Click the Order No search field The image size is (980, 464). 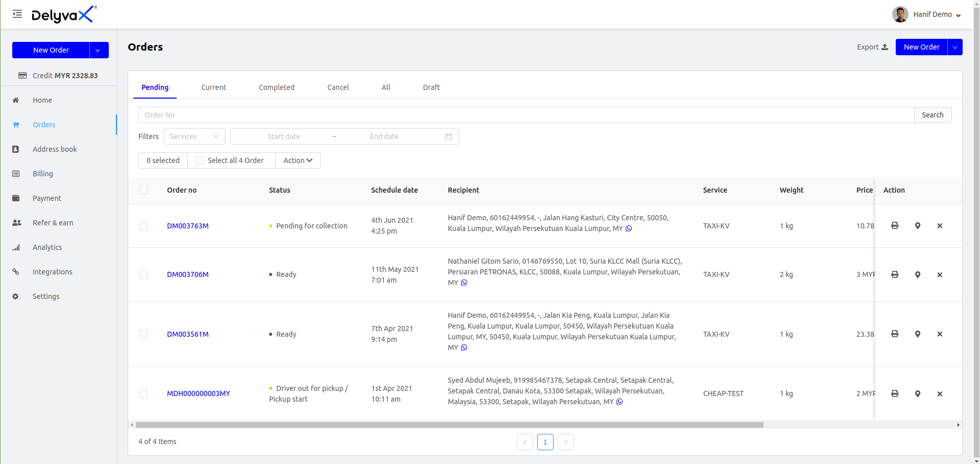(526, 115)
